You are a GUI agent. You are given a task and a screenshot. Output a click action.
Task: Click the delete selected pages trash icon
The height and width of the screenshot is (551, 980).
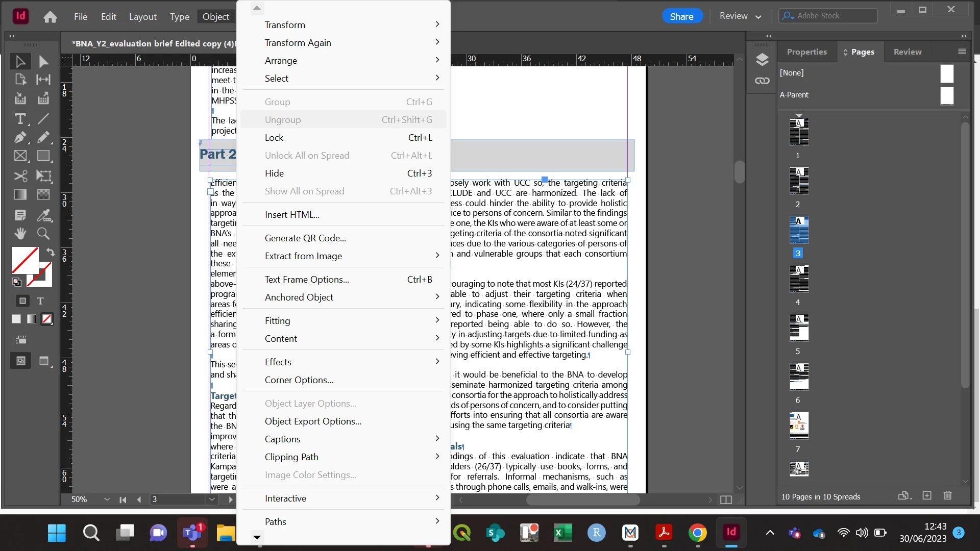pos(947,495)
